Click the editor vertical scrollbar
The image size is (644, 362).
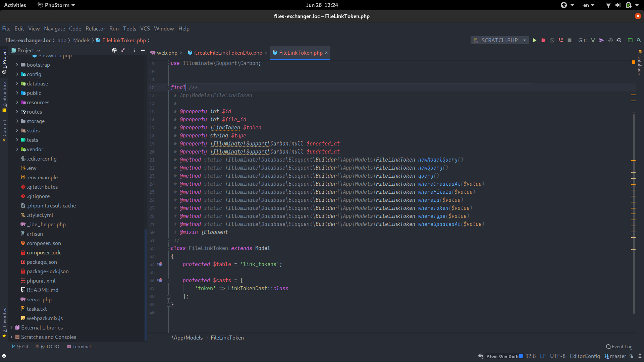point(634,213)
